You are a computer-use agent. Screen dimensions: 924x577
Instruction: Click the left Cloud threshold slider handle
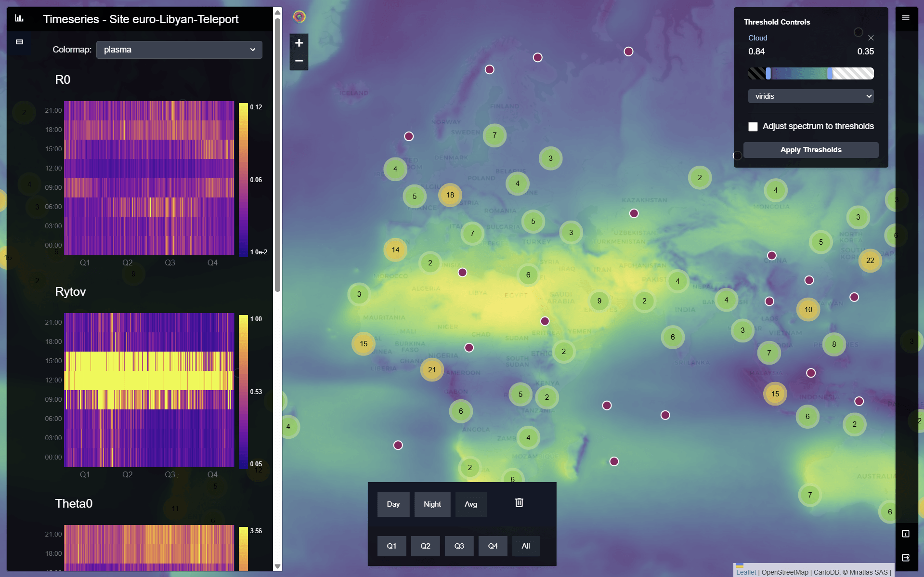pyautogui.click(x=768, y=73)
